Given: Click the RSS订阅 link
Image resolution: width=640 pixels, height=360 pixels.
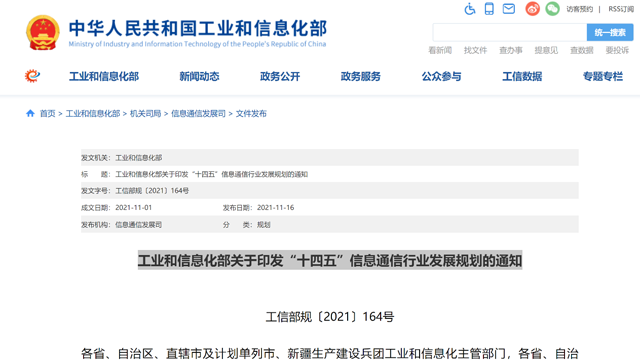Looking at the screenshot, I should pos(621,9).
